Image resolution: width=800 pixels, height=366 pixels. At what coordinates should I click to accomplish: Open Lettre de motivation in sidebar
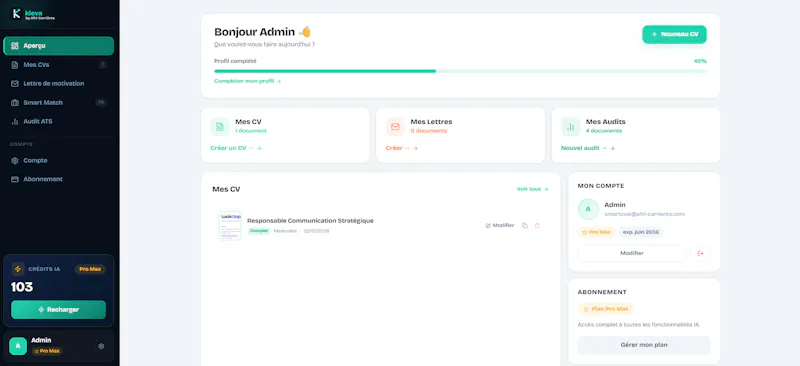(59, 84)
